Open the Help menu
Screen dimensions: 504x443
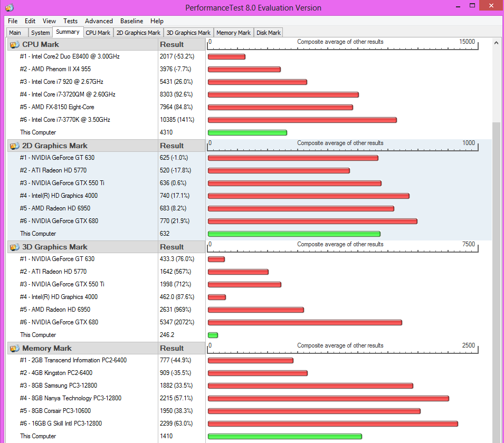(x=157, y=21)
